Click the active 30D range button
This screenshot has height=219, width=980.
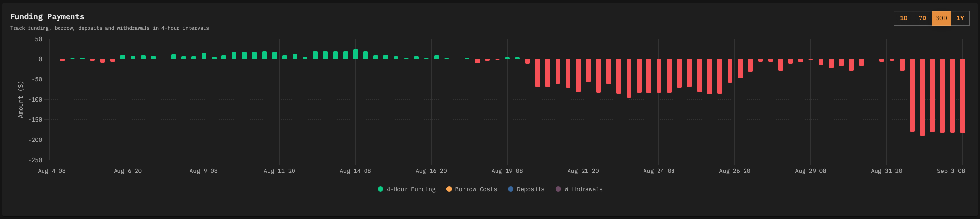941,18
